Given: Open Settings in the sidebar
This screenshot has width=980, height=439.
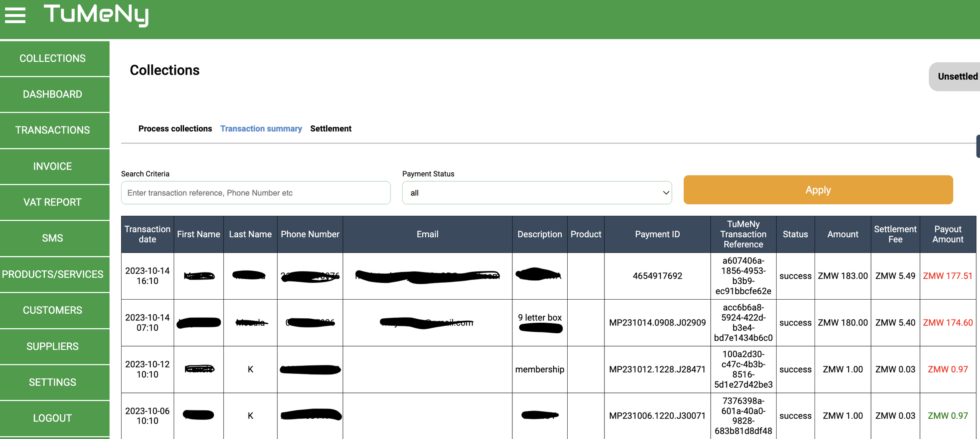Looking at the screenshot, I should coord(53,382).
